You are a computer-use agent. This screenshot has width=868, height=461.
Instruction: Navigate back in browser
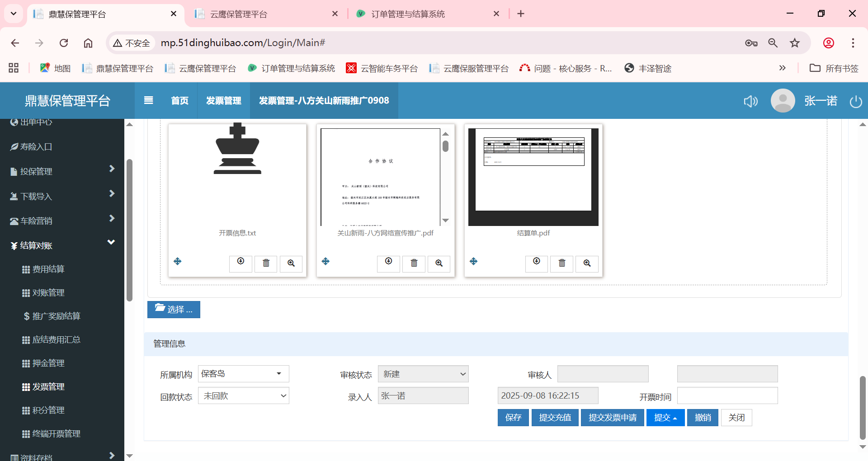15,43
